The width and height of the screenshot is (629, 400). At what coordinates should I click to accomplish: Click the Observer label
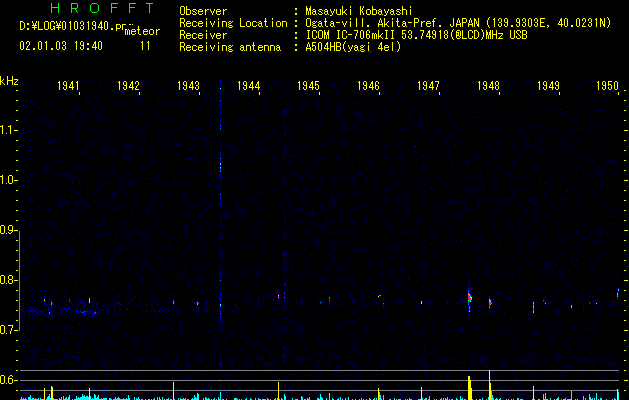pos(203,11)
